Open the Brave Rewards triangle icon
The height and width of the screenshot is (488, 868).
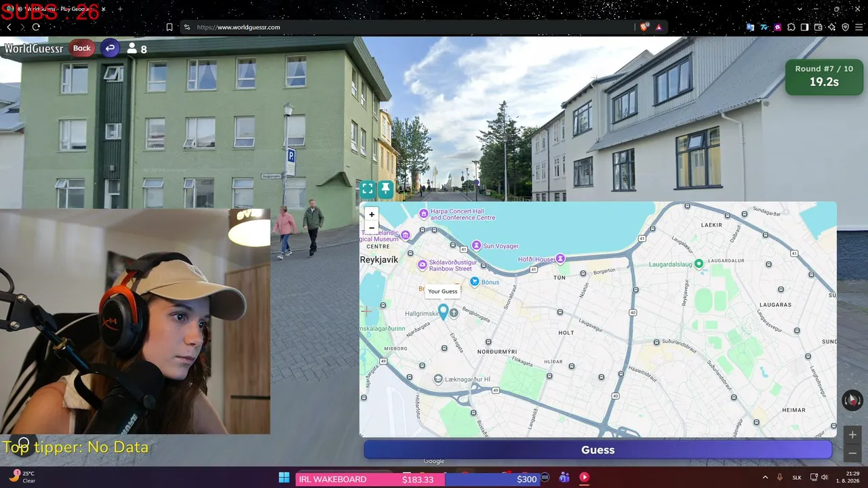tap(658, 27)
